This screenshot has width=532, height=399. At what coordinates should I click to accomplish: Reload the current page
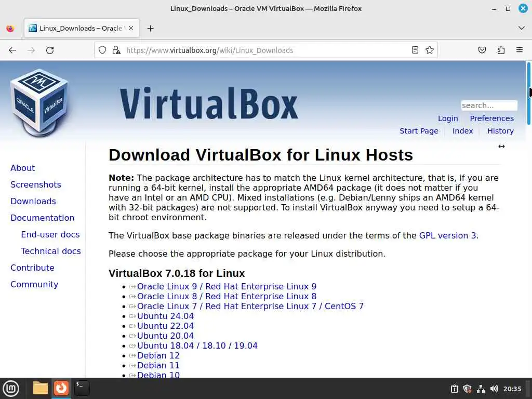(x=50, y=50)
